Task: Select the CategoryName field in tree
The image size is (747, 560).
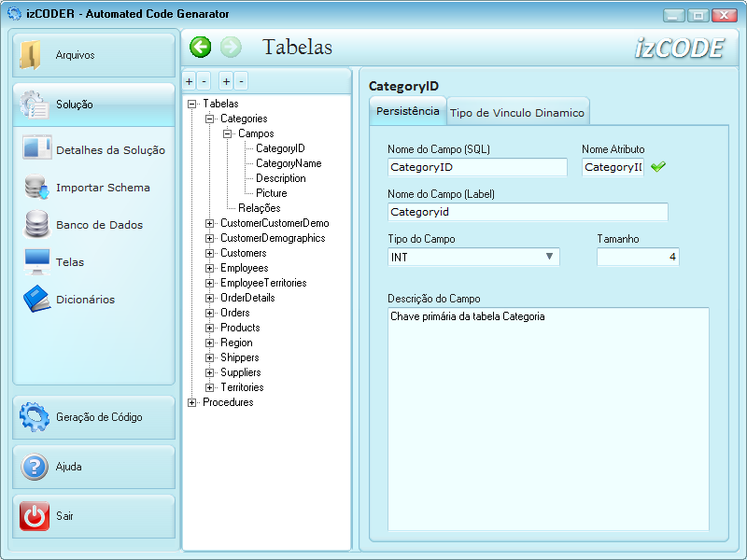Action: point(289,163)
